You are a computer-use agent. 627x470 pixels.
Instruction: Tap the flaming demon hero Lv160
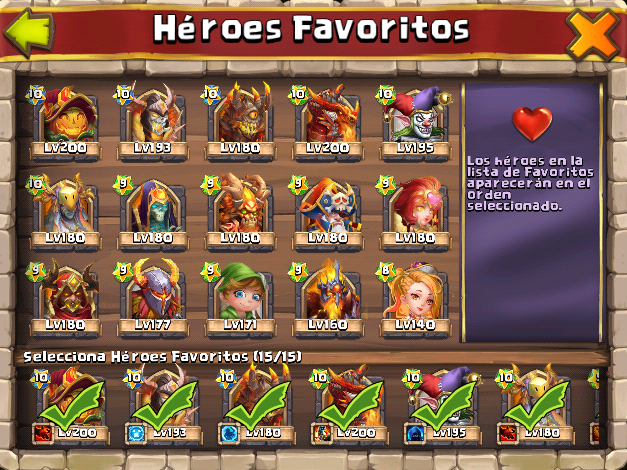(328, 300)
